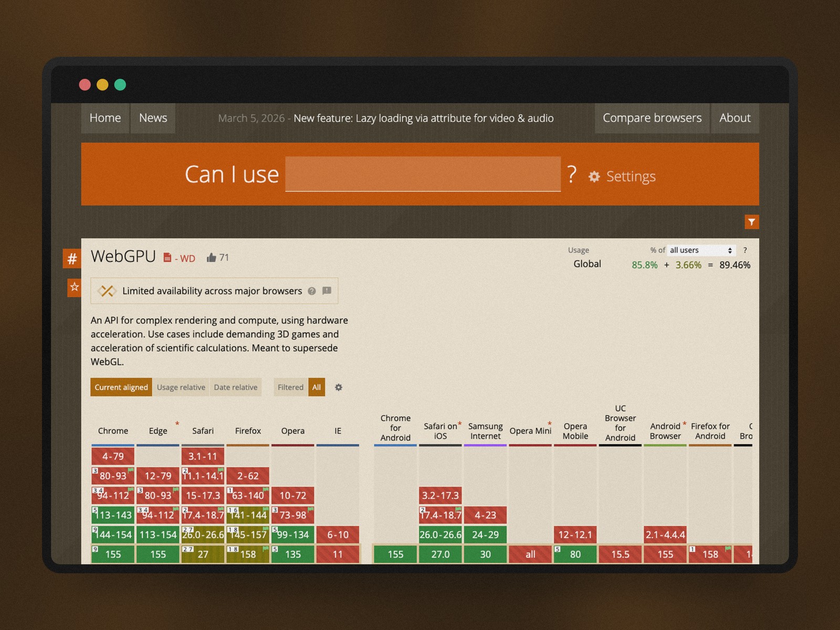The height and width of the screenshot is (630, 840).
Task: Open the Lazy loading news headline link
Action: tap(424, 118)
